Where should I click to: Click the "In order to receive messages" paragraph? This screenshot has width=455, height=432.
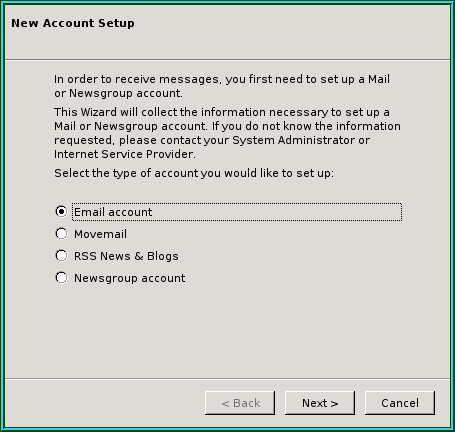pyautogui.click(x=222, y=86)
